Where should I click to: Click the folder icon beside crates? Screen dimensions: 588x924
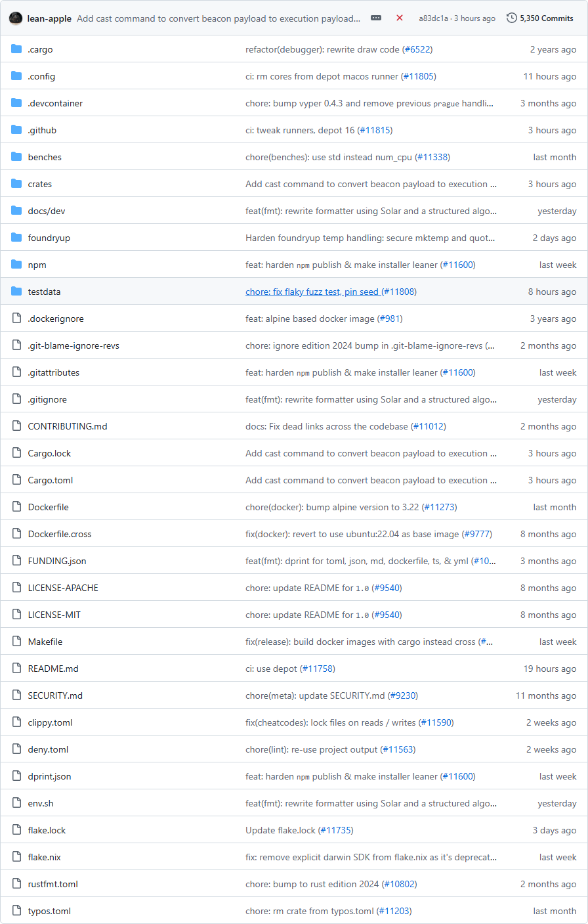(16, 184)
